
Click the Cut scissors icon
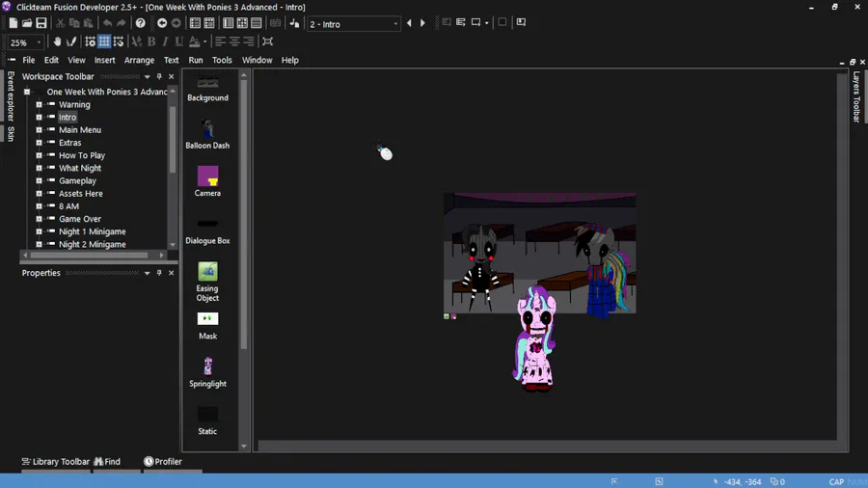click(x=61, y=23)
